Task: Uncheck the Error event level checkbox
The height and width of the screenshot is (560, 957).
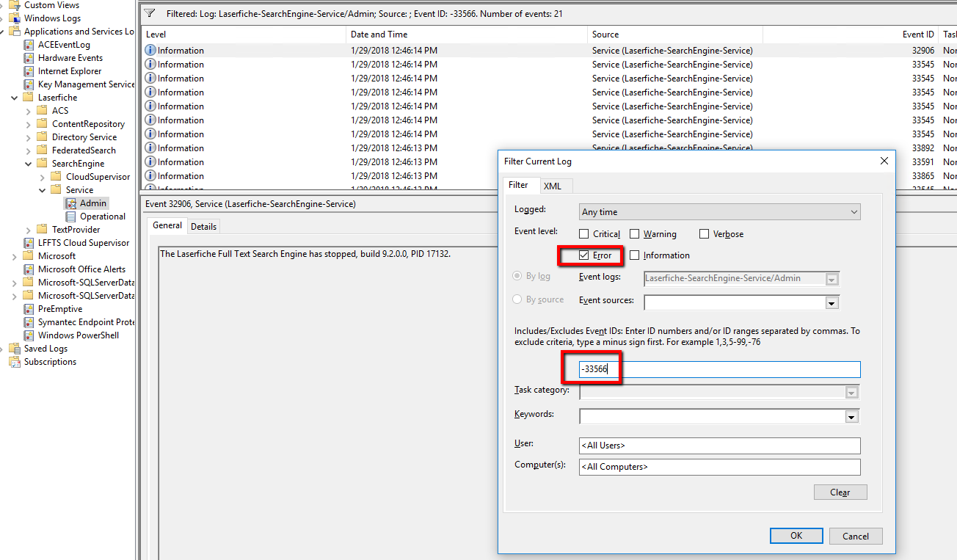Action: tap(583, 255)
